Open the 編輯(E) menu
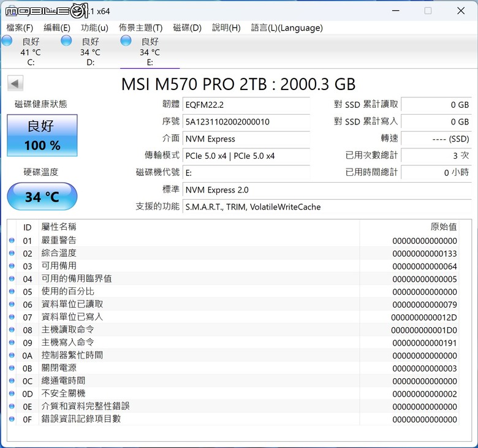Image resolution: width=478 pixels, height=448 pixels. 57,28
